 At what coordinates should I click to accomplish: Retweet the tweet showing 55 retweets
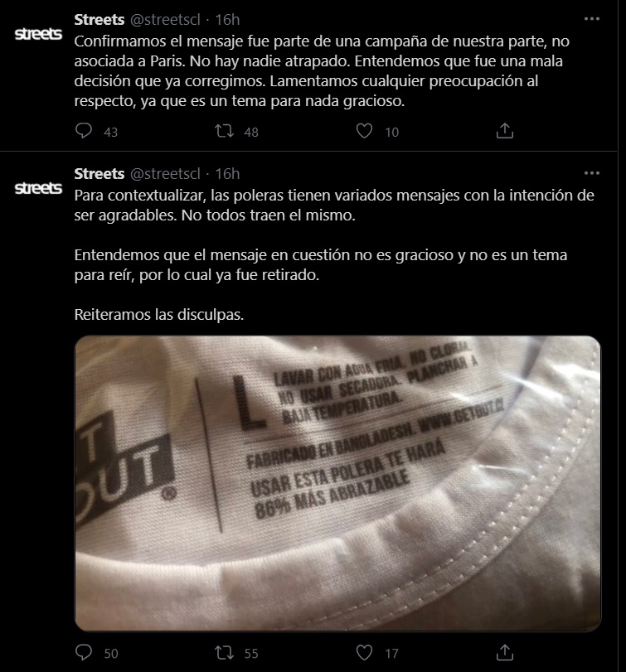tap(224, 653)
